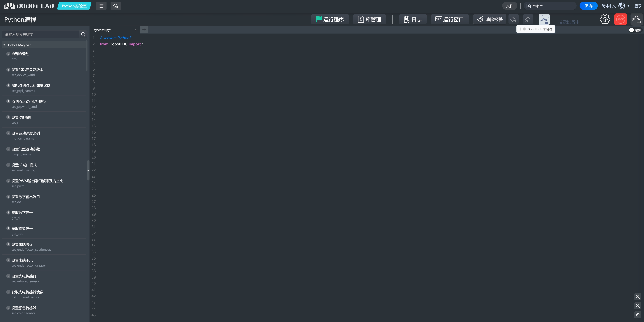
Task: Open help for 获取模拟信号 get_adc
Action: point(8,228)
